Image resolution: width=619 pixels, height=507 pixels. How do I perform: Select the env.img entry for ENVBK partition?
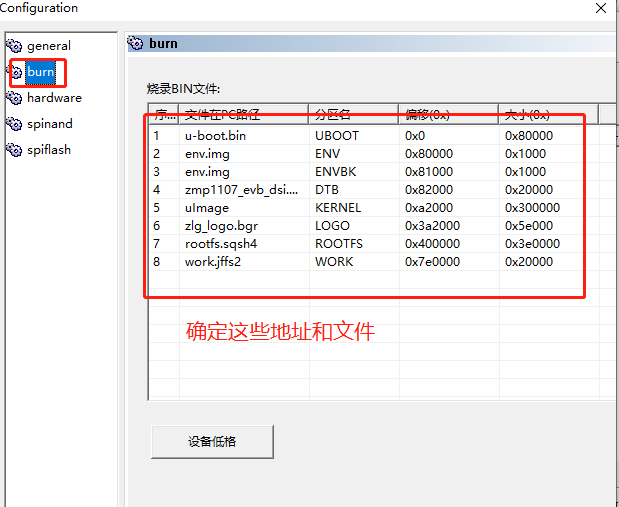point(207,172)
